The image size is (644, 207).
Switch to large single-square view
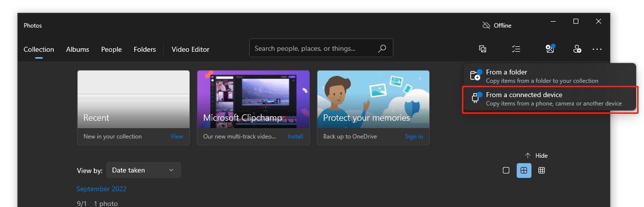pos(506,171)
